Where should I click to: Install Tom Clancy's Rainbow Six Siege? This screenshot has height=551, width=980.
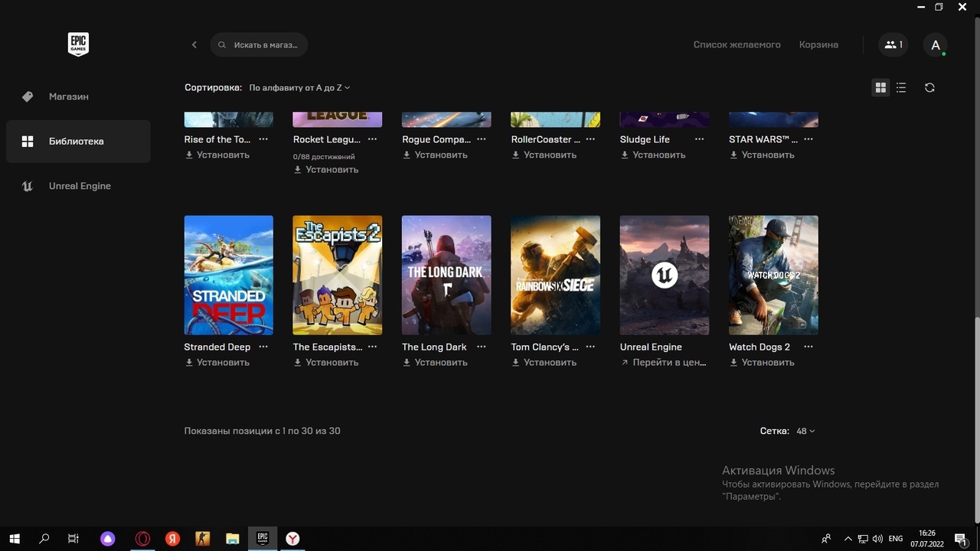click(x=544, y=362)
